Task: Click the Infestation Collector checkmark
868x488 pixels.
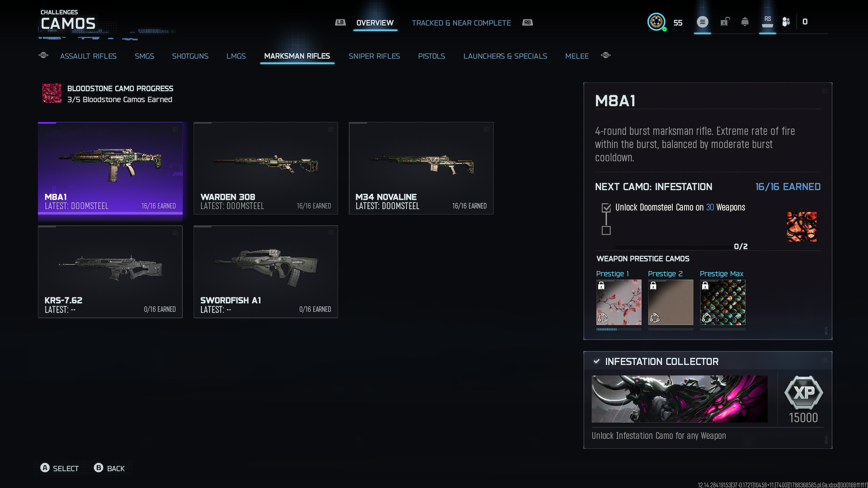Action: [x=596, y=361]
